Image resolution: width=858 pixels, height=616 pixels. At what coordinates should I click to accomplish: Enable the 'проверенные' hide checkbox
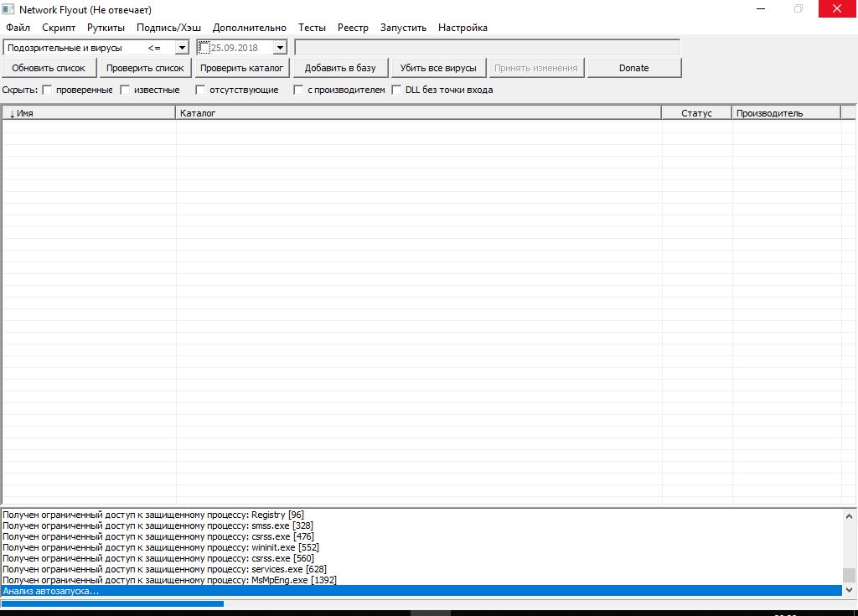pos(48,90)
